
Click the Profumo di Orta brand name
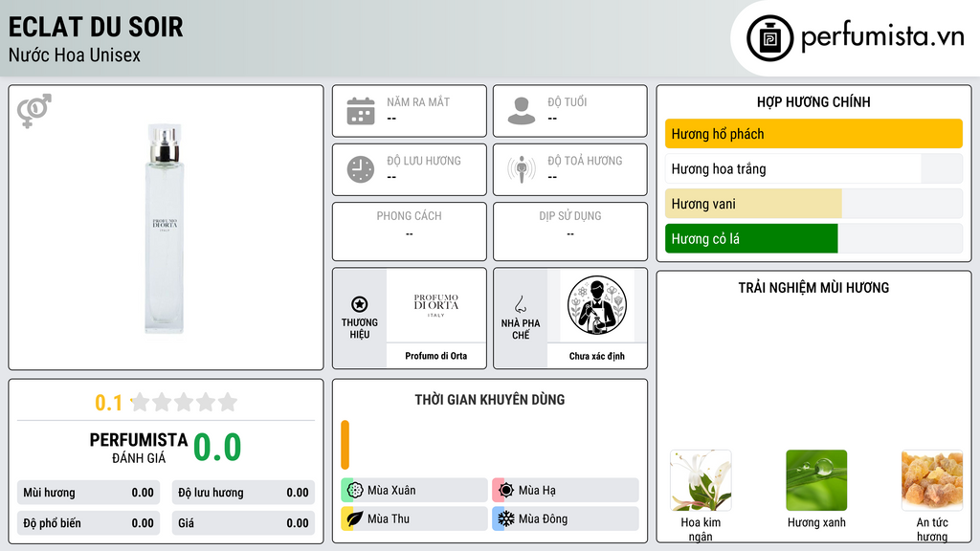435,356
